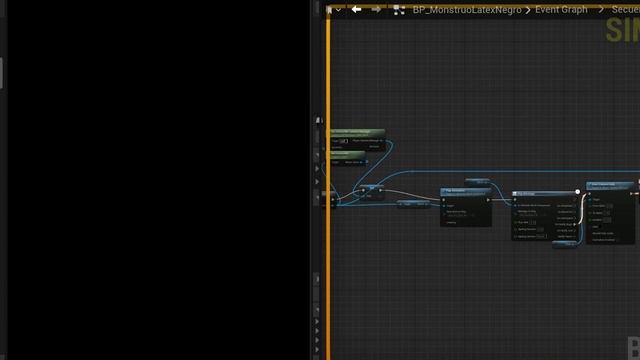The height and width of the screenshot is (360, 640).
Task: Click the Play Animation exec input pin
Action: pos(444,200)
